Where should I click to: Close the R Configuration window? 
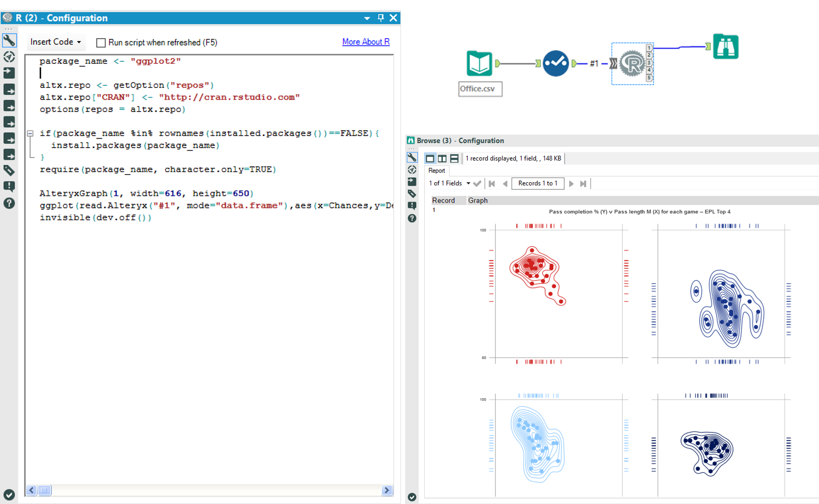tap(393, 18)
